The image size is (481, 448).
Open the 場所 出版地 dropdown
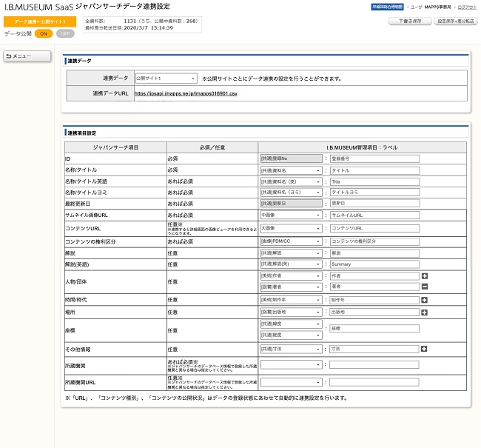click(x=291, y=312)
